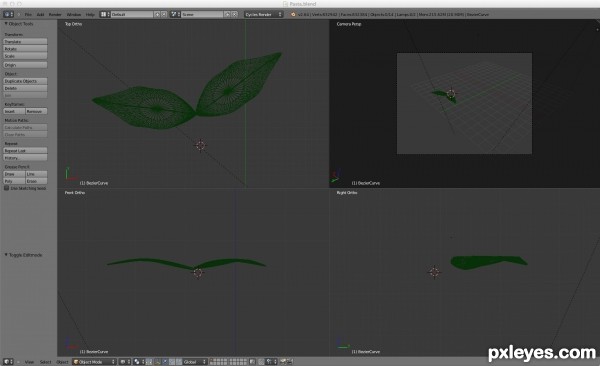
Task: Add a new scene with the plus button
Action: [x=227, y=14]
